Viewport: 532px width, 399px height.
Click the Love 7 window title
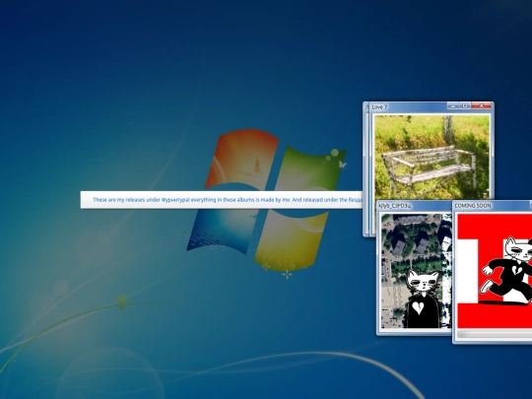point(379,107)
